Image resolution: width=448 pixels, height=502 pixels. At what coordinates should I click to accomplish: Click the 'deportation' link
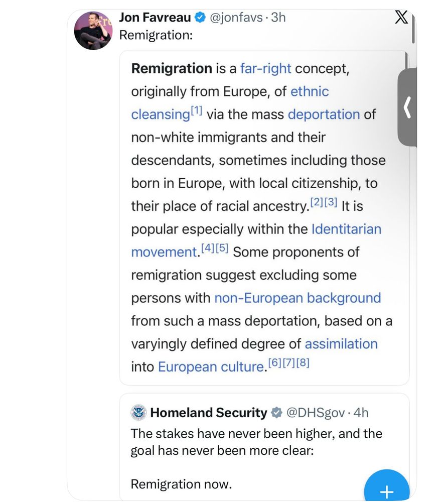click(x=324, y=114)
